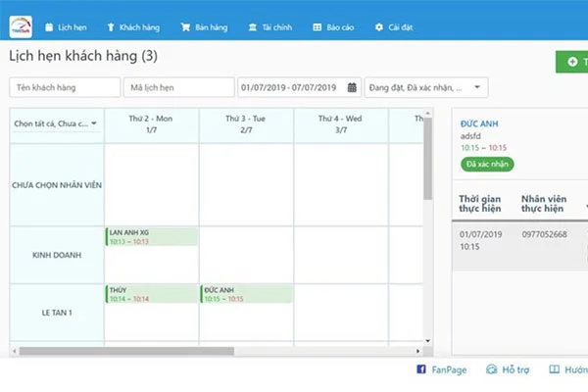The height and width of the screenshot is (392, 588).
Task: Click the Hỗ trợ support chat icon
Action: coord(482,370)
